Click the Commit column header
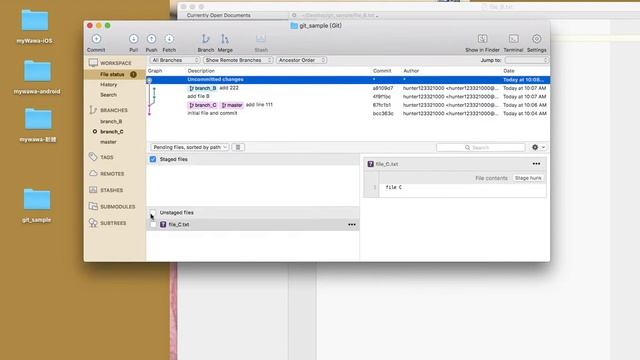The image size is (640, 360). (382, 71)
